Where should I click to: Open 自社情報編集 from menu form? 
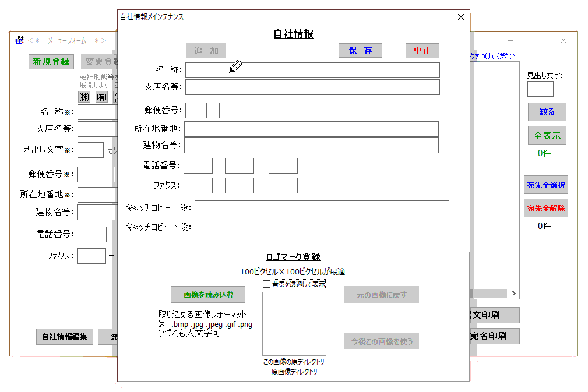pos(64,337)
